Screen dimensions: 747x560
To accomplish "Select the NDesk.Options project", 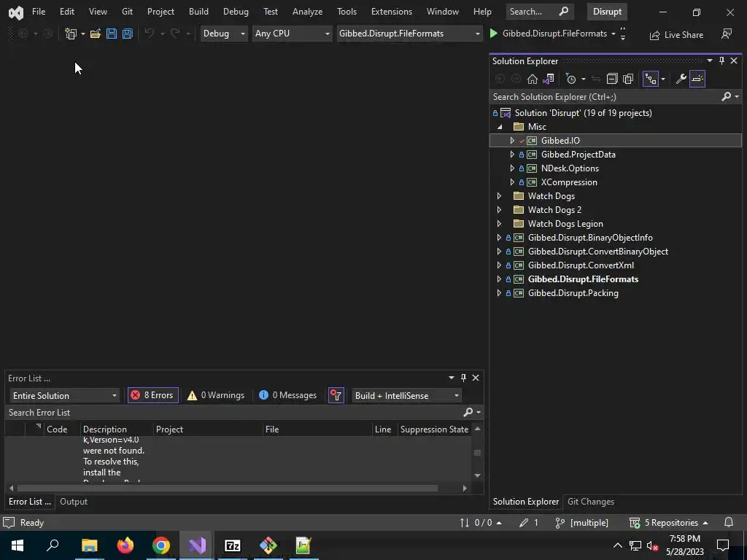I will 570,168.
